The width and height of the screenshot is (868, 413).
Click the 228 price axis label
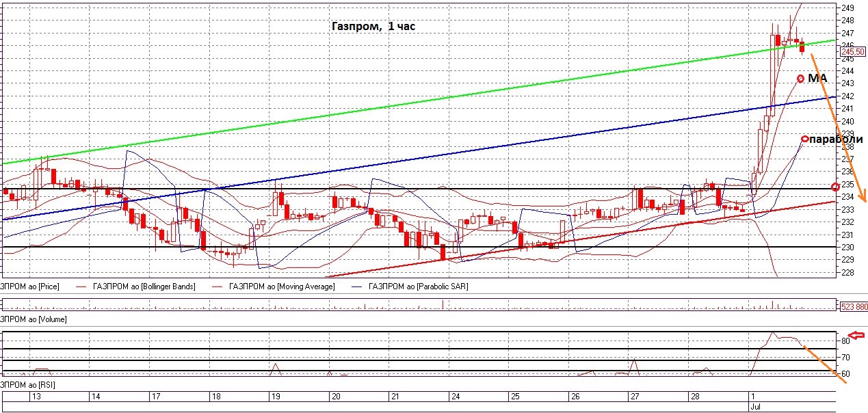[847, 273]
